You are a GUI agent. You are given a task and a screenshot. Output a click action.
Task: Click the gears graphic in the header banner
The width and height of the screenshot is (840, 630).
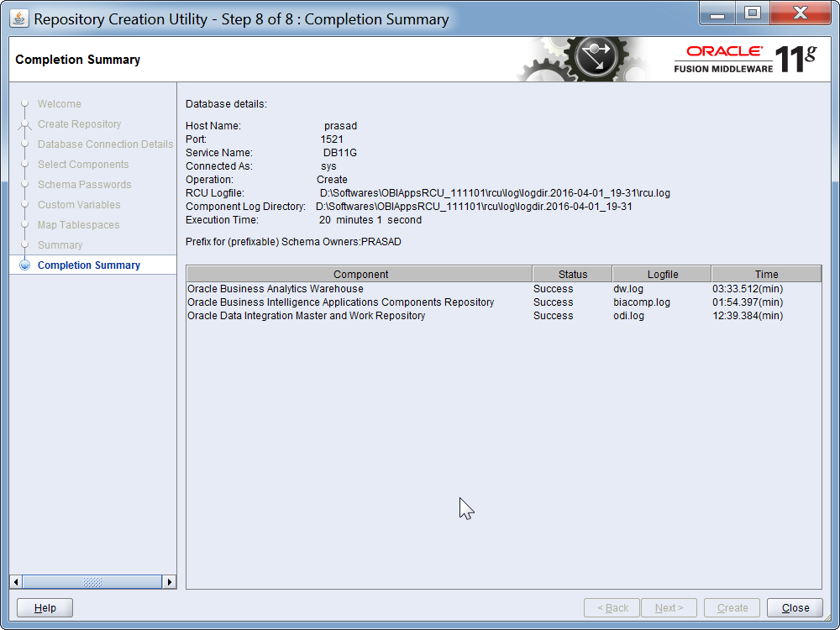tap(582, 59)
